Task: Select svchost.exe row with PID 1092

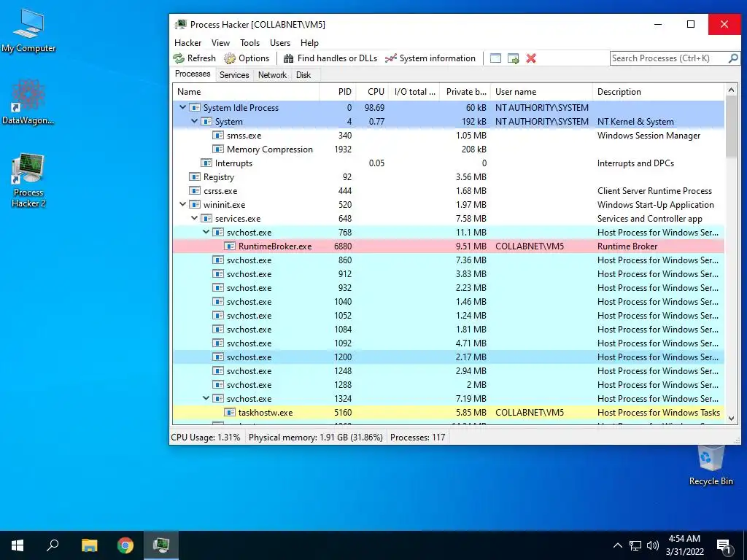Action: coord(449,343)
